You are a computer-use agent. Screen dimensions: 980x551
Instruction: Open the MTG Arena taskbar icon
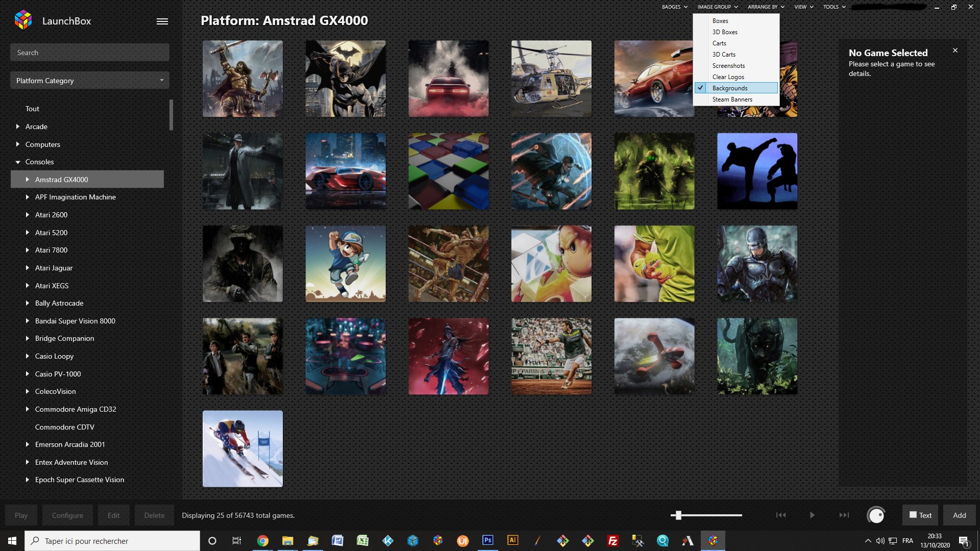(x=688, y=541)
